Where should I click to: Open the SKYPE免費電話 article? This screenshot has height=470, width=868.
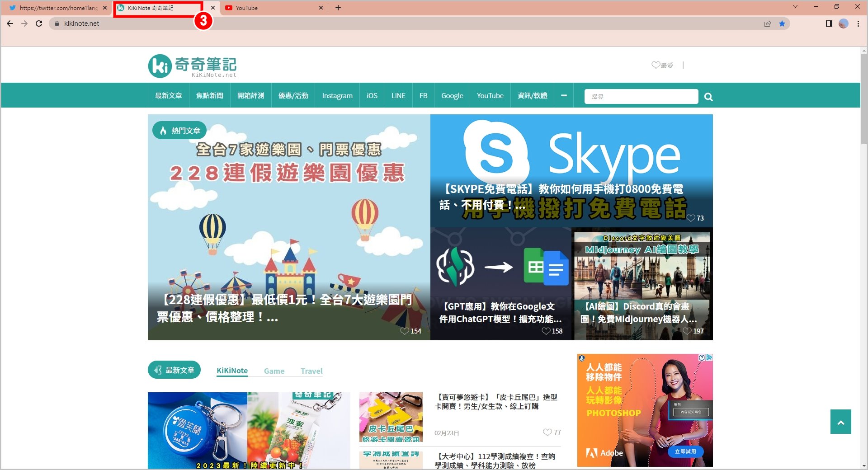tap(571, 171)
